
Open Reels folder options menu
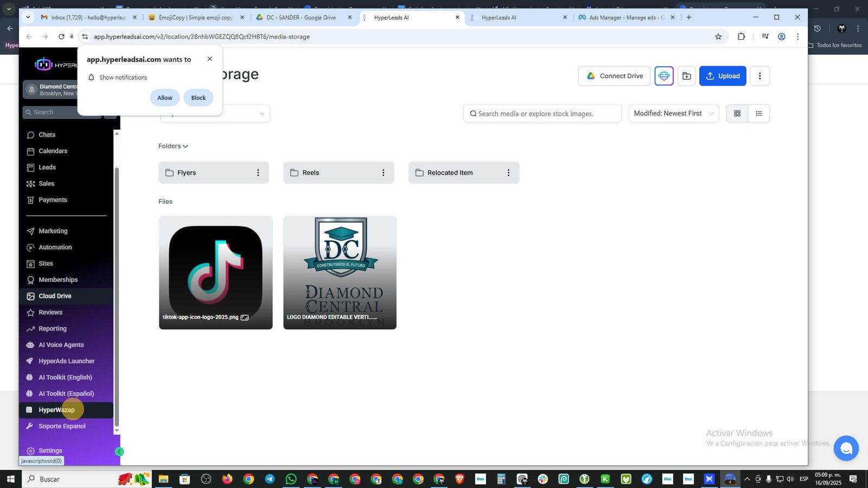pyautogui.click(x=383, y=172)
